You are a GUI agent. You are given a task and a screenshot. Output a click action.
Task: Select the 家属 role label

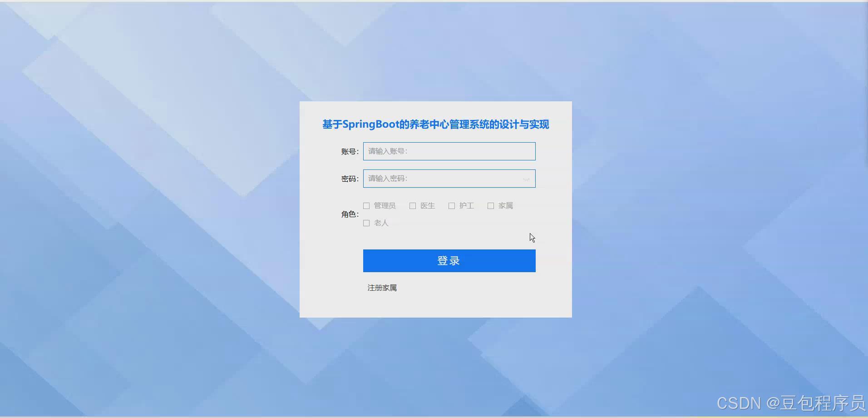pyautogui.click(x=505, y=205)
